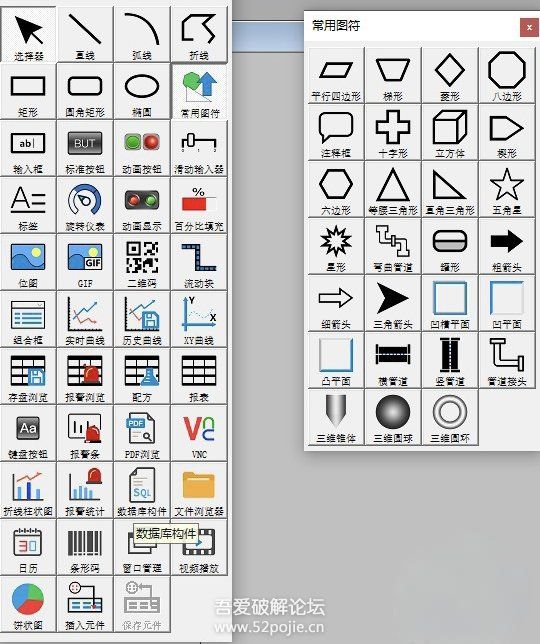Choose the 百分比填充 percentage fill component
This screenshot has width=540, height=644.
(x=199, y=205)
